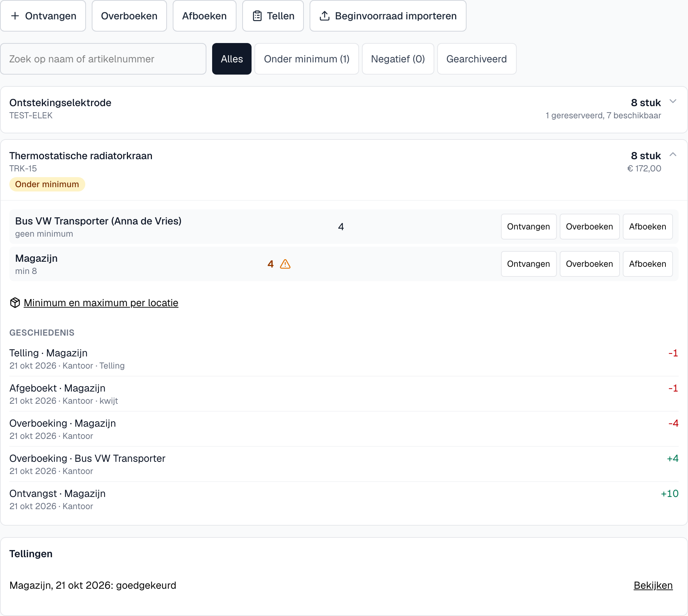Filter by Onder minimum (1)
The width and height of the screenshot is (688, 616).
click(307, 59)
